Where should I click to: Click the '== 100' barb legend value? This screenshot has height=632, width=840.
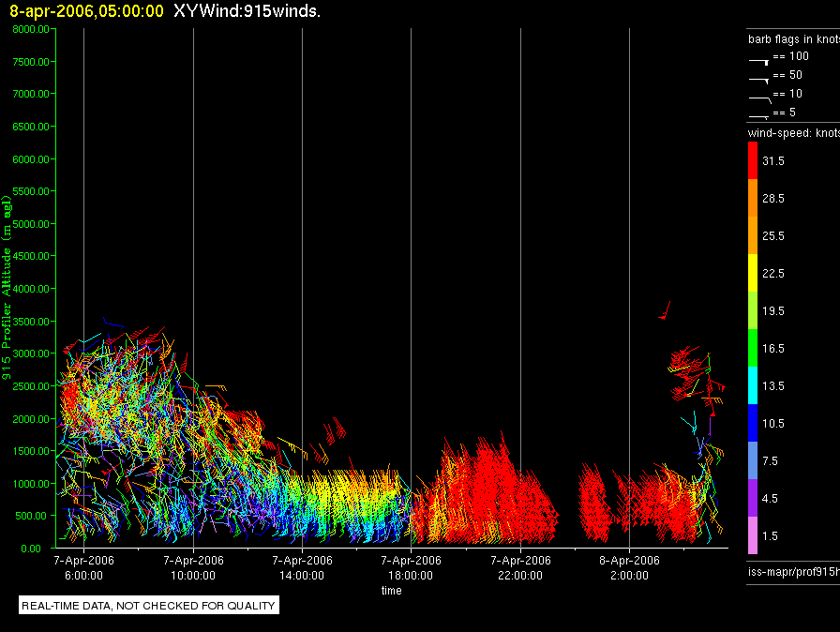tap(790, 55)
